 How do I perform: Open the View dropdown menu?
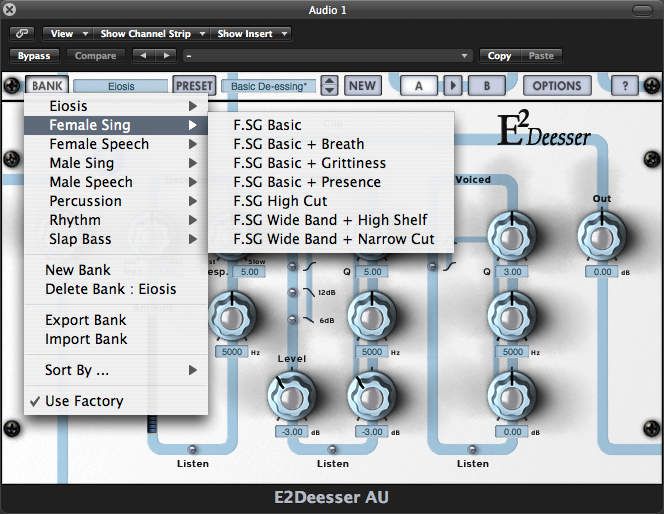coord(67,33)
